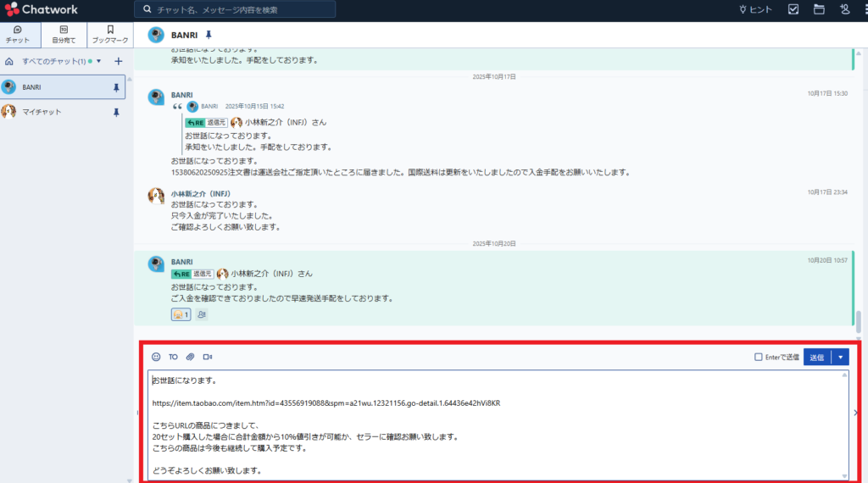Screen dimensions: 868x483
Task: Click the add contact icon in header
Action: pos(844,9)
